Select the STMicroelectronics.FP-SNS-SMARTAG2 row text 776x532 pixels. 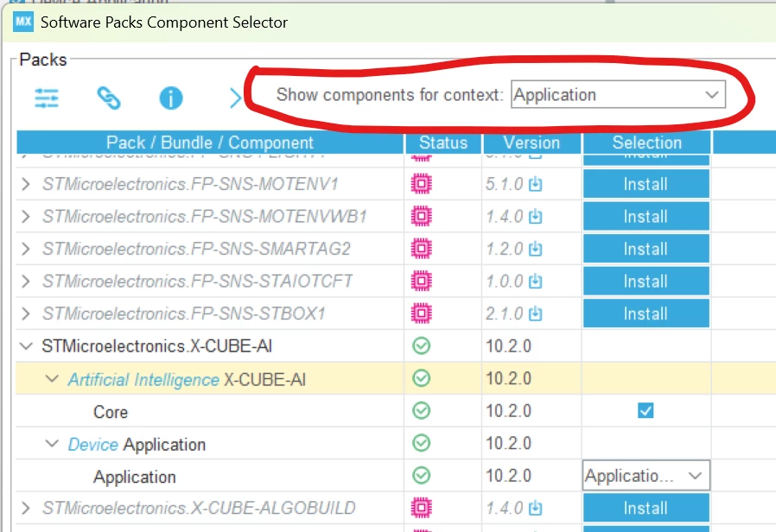coord(196,249)
